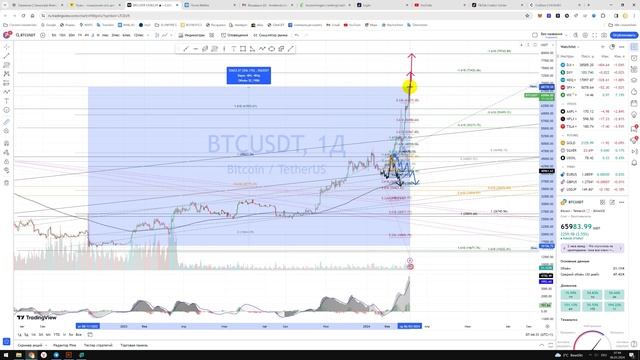Viewport: 640px width, 360px height.
Task: Toggle stay in drawing mode
Action: [7, 152]
